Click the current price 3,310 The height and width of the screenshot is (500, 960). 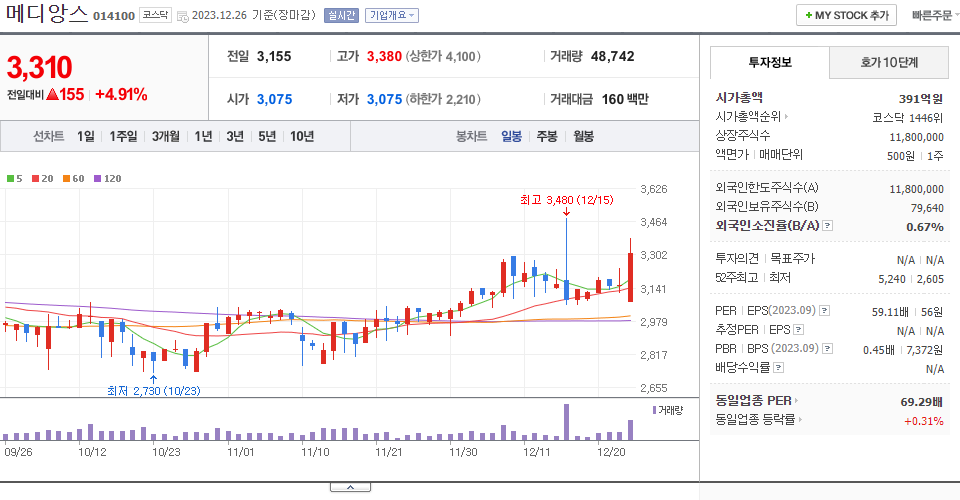[39, 67]
